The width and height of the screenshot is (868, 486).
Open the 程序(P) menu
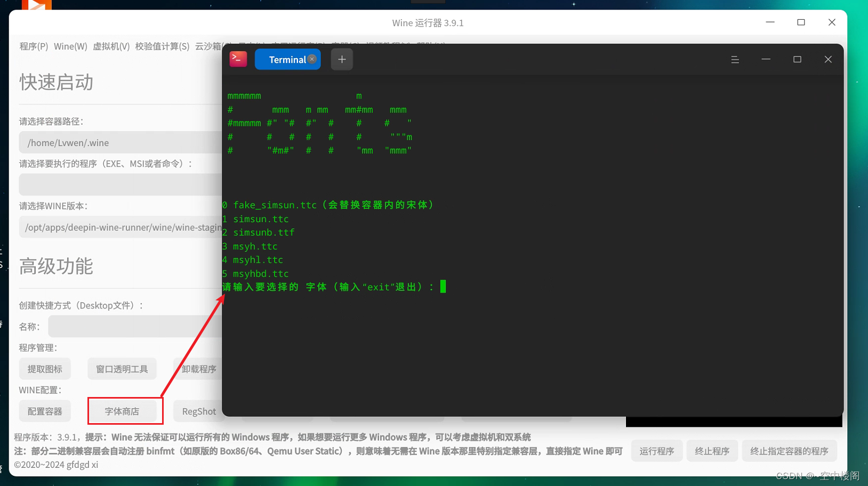pyautogui.click(x=34, y=46)
